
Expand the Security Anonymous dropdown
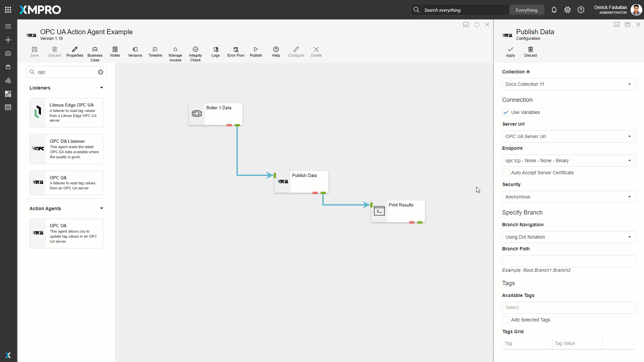(569, 197)
